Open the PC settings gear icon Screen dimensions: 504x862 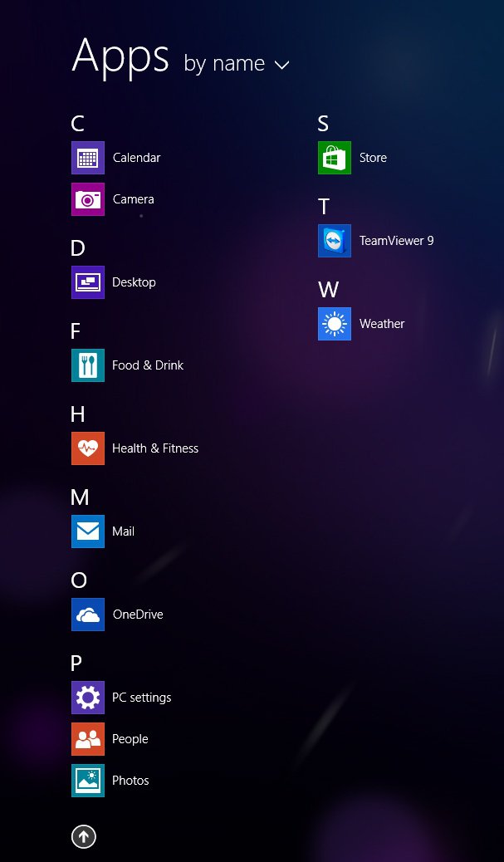[88, 697]
